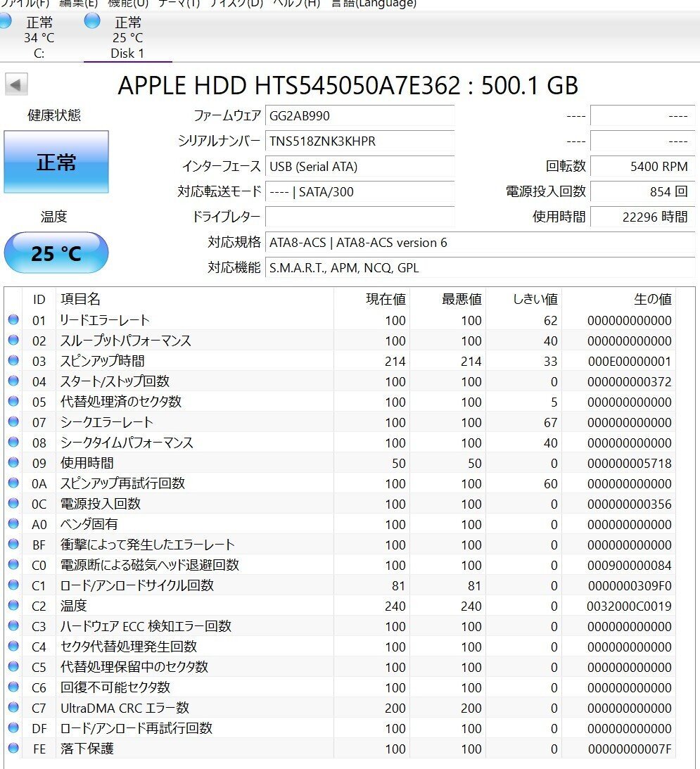This screenshot has width=700, height=769.
Task: Click the interface field USB (Serial ATA)
Action: [x=359, y=166]
